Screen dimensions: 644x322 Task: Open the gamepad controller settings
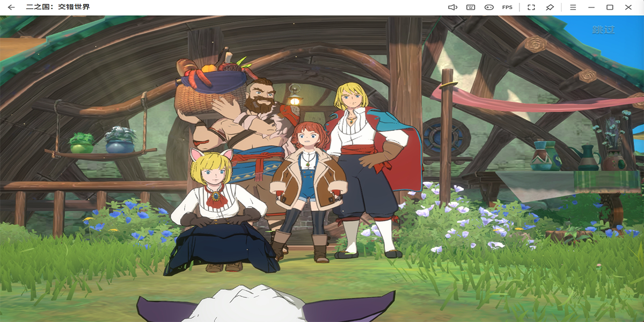coord(489,8)
